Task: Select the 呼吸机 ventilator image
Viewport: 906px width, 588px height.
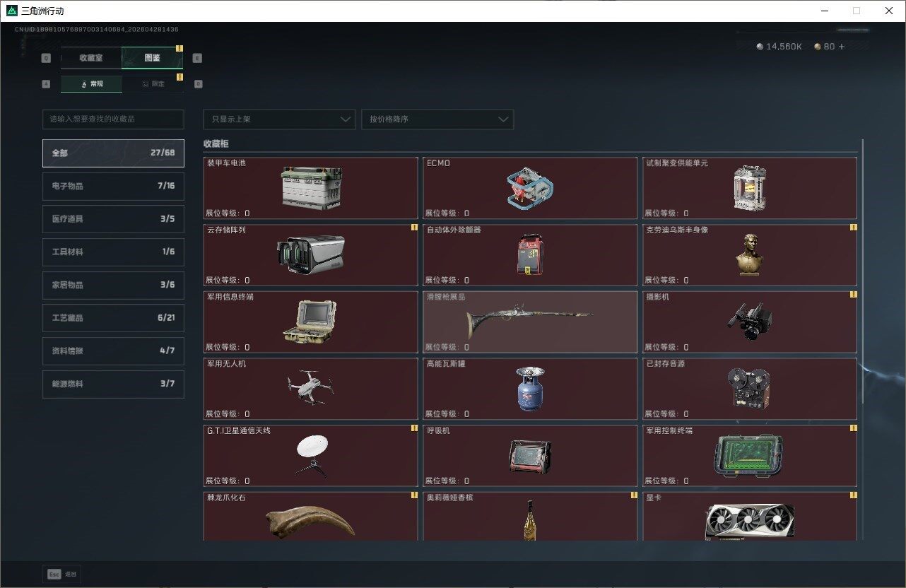Action: 530,457
